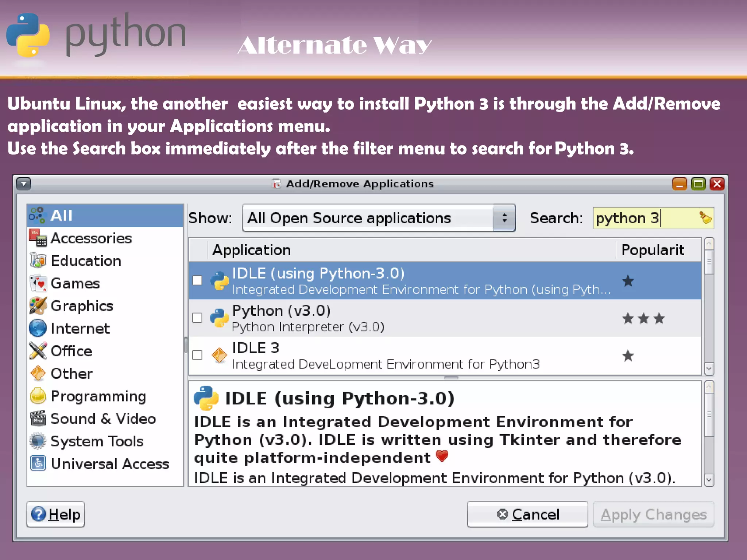Click the Help button
Screen dimensions: 747x560
(x=55, y=514)
